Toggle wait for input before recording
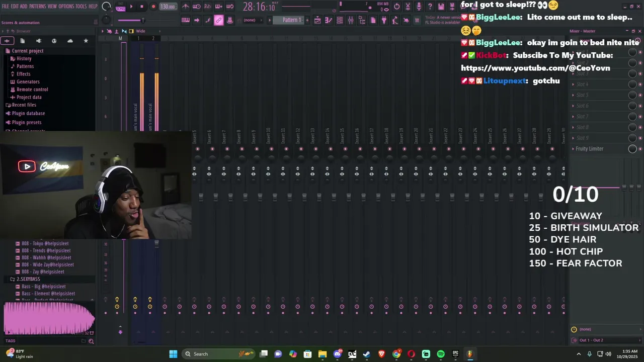The width and height of the screenshot is (644, 362). click(x=197, y=7)
